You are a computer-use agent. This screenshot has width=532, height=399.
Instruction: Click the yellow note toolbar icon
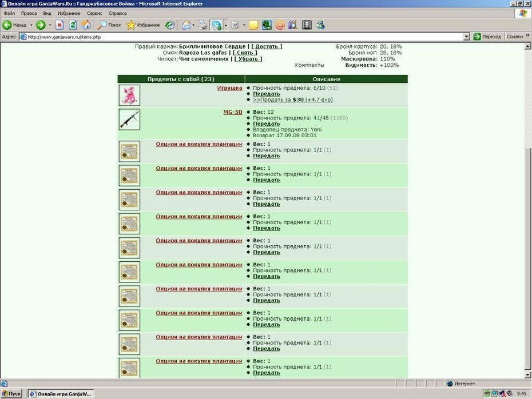click(253, 25)
